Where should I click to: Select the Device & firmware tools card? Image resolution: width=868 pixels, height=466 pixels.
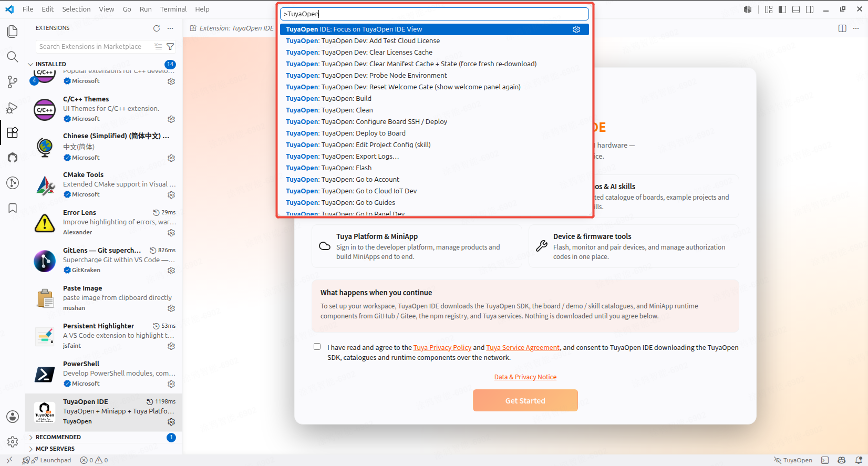(x=634, y=246)
